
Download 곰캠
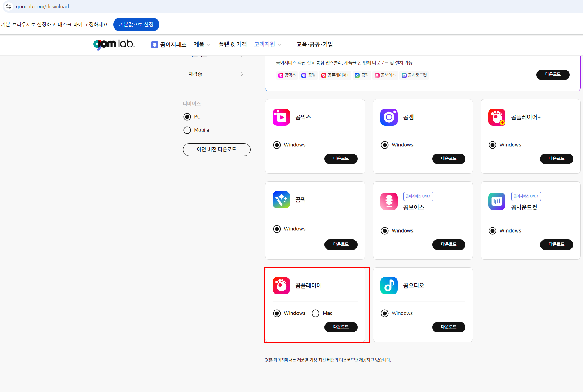click(449, 159)
